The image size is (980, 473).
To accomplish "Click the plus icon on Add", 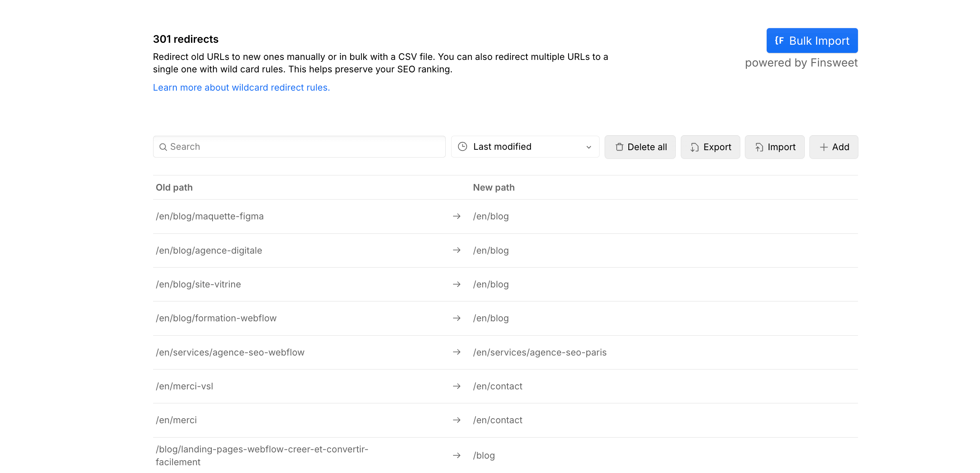I will click(823, 147).
